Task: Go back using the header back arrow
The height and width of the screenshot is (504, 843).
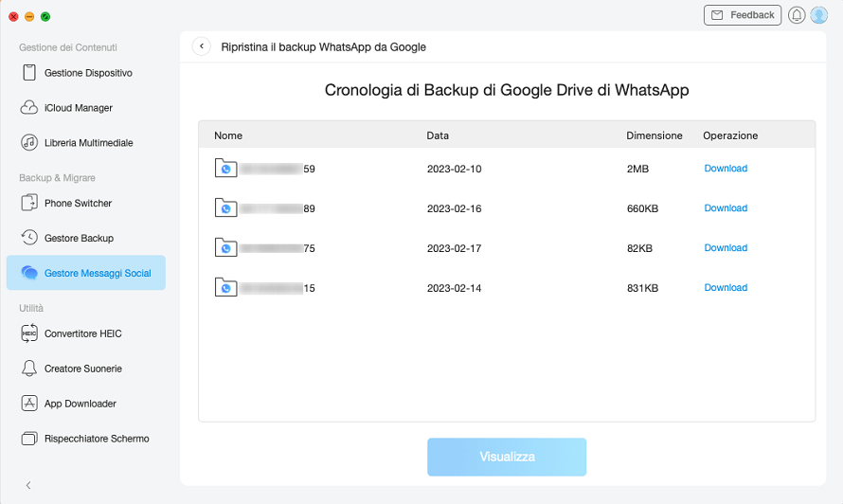Action: (202, 46)
